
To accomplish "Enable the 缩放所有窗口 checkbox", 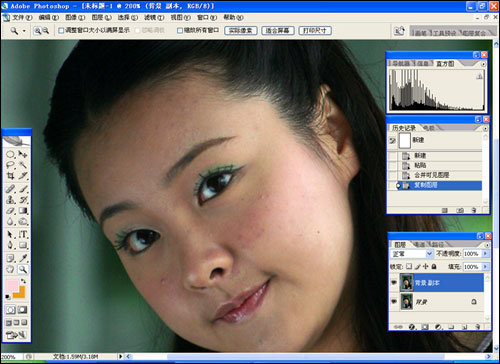I will [180, 31].
